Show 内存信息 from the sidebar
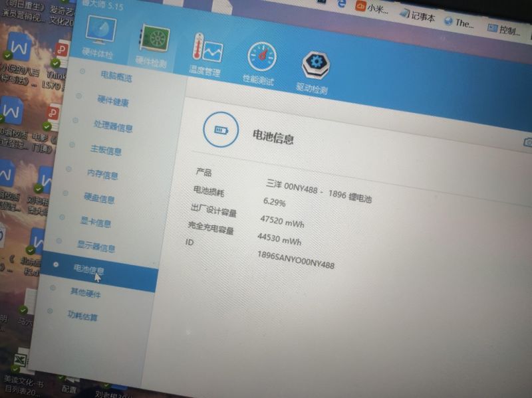The width and height of the screenshot is (532, 398). (102, 174)
